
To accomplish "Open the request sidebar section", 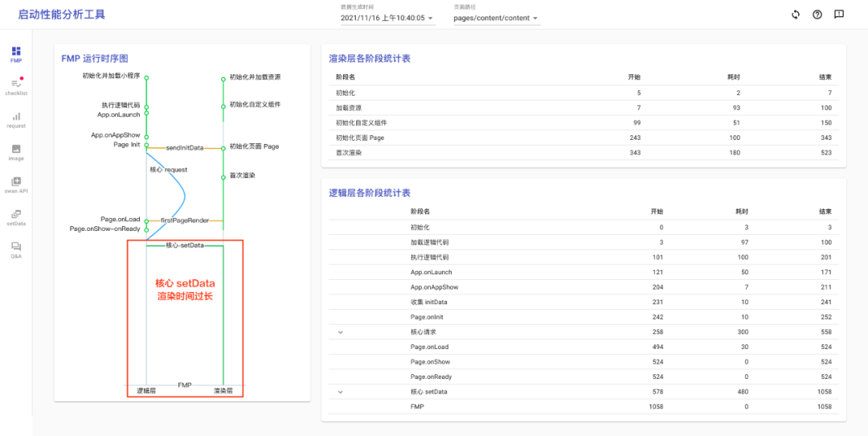I will click(16, 120).
